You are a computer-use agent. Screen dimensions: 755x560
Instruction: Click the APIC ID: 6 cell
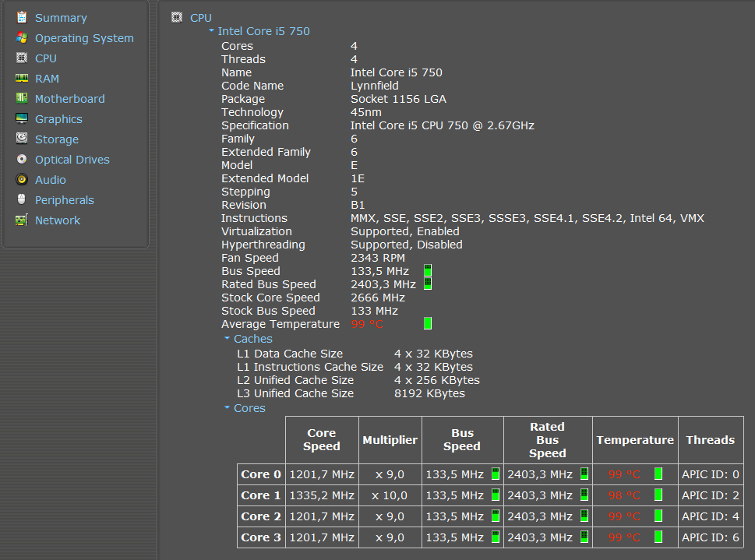(x=711, y=537)
